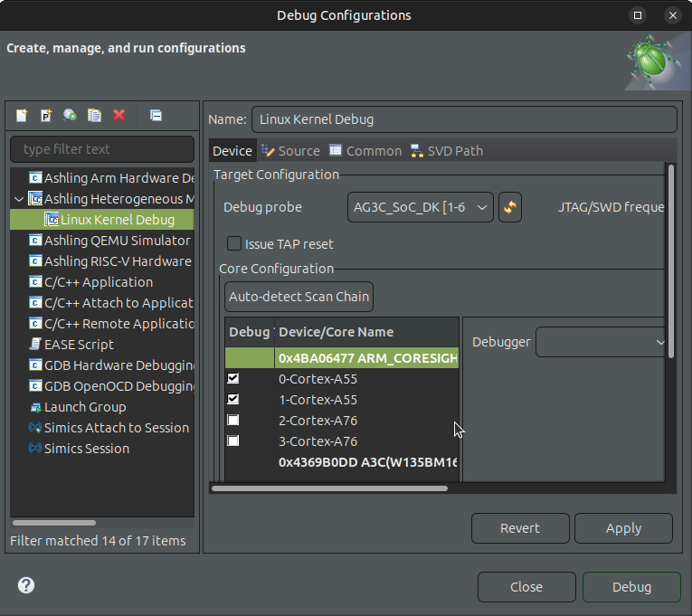
Task: Open the Debugger combo box
Action: click(602, 342)
